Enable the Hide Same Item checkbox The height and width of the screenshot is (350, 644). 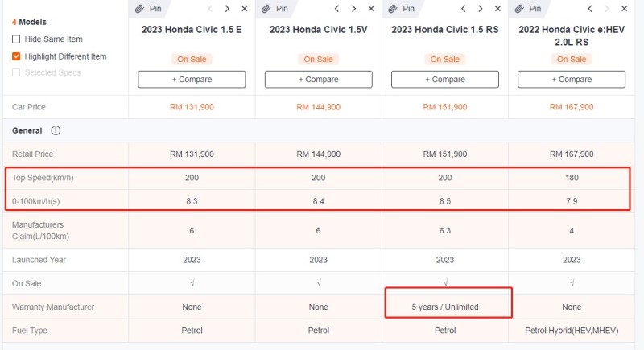16,39
